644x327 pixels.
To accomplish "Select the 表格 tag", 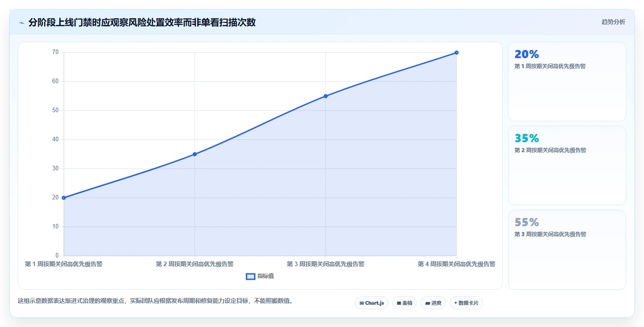I will click(404, 303).
